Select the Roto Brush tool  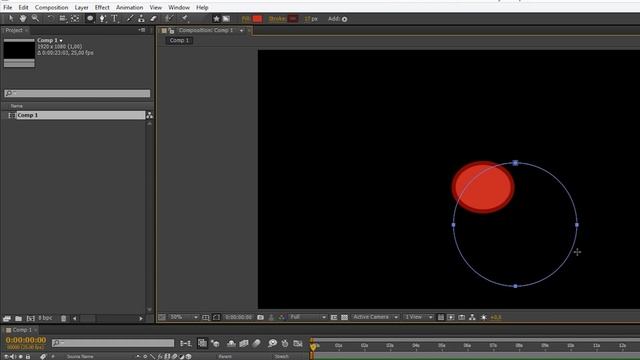(x=169, y=19)
